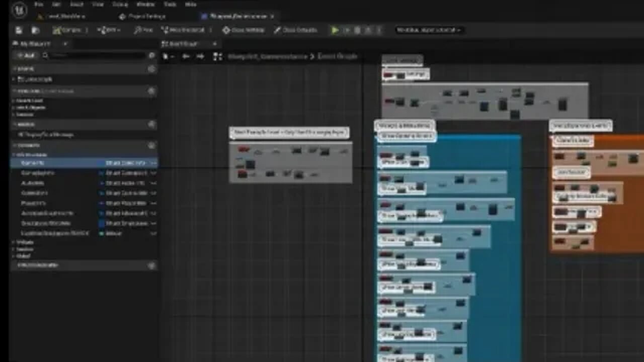Screen dimensions: 644x362
Task: Add a new variable with plus icon
Action: [151, 145]
